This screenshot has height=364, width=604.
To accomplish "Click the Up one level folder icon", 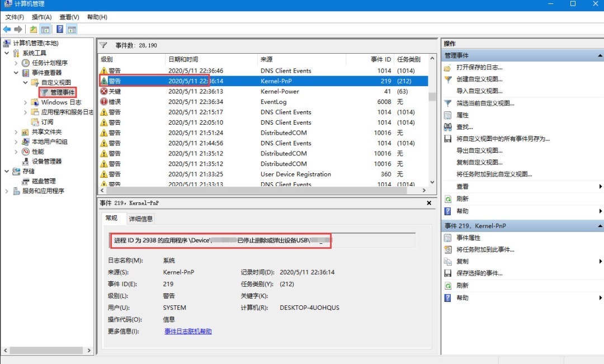I will click(x=34, y=29).
